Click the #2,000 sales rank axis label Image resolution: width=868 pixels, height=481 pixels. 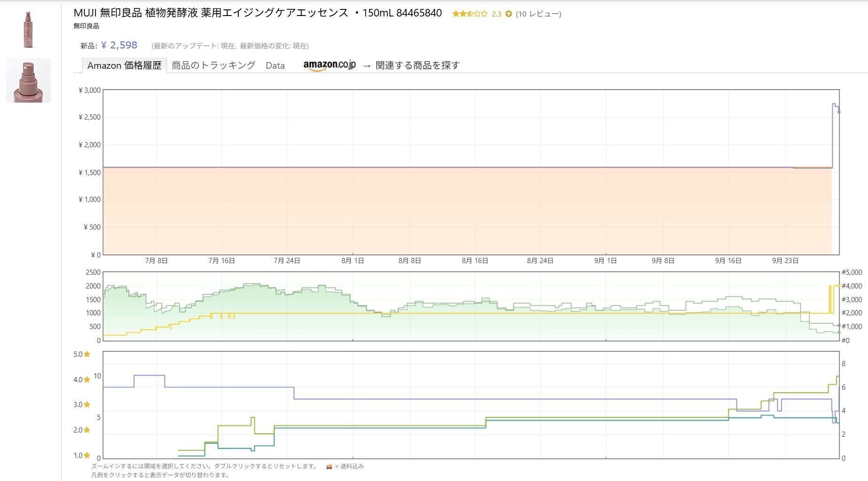click(x=852, y=313)
